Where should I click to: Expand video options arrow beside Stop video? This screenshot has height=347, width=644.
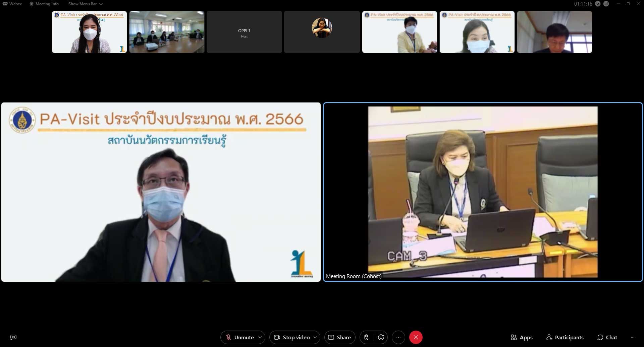pos(315,337)
